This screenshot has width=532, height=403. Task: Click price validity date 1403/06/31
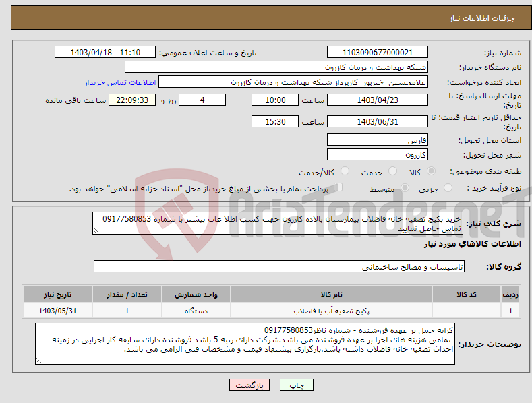pyautogui.click(x=378, y=121)
